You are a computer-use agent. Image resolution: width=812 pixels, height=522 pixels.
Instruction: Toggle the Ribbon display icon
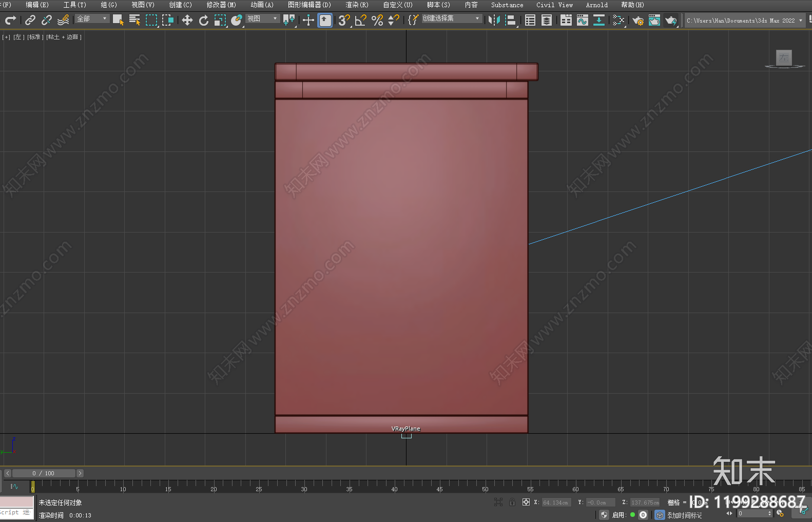566,20
